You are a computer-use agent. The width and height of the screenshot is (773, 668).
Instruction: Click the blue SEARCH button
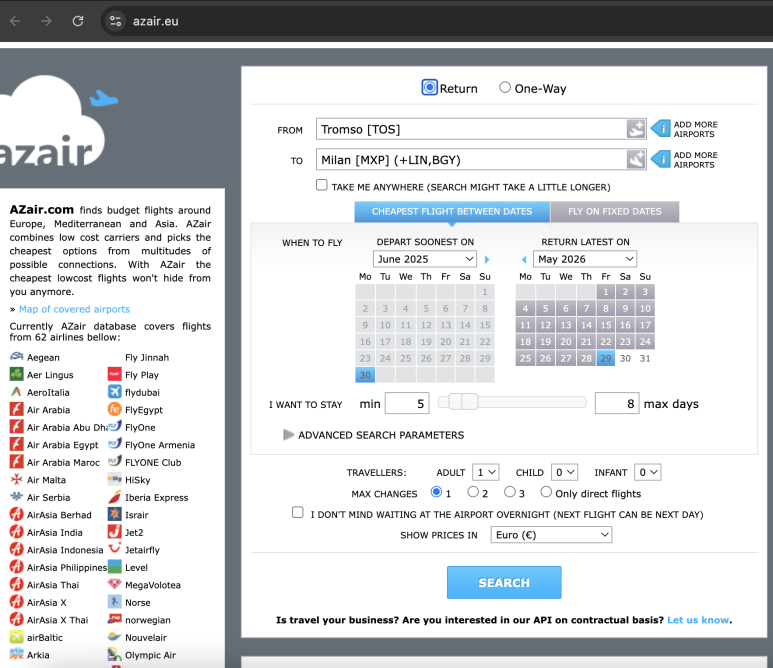(504, 582)
